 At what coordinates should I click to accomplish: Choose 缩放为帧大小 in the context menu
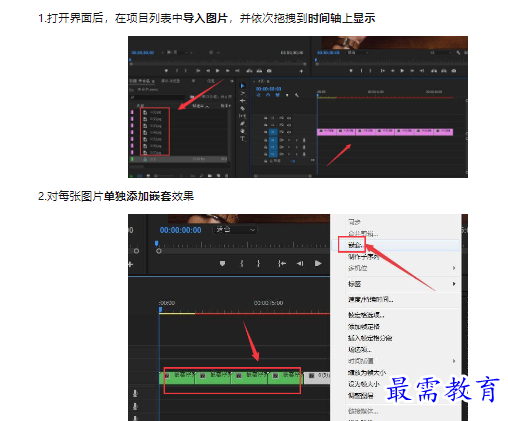(x=367, y=373)
